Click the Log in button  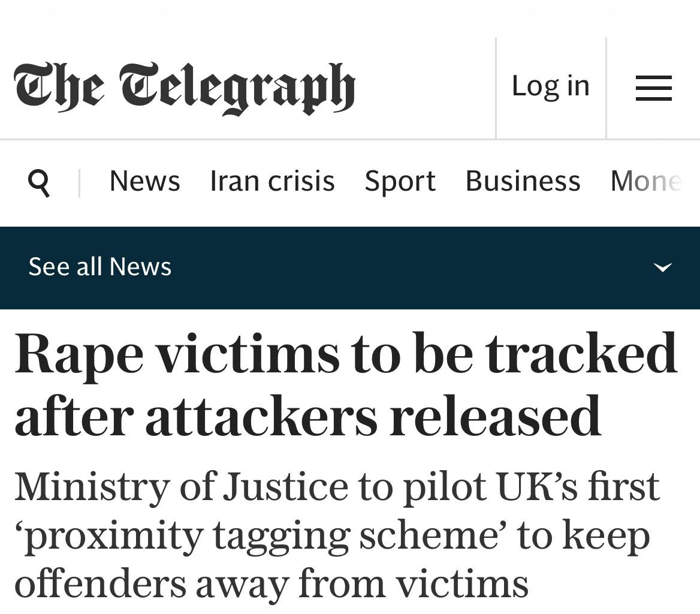(551, 86)
